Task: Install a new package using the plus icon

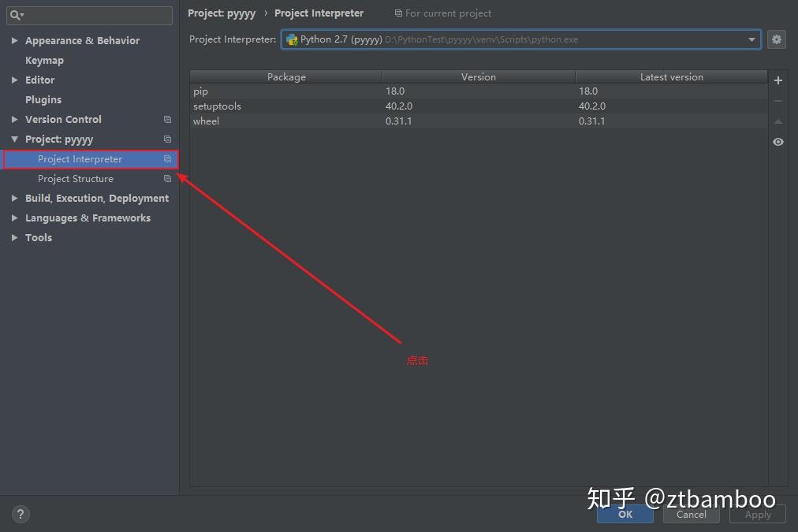Action: 777,80
